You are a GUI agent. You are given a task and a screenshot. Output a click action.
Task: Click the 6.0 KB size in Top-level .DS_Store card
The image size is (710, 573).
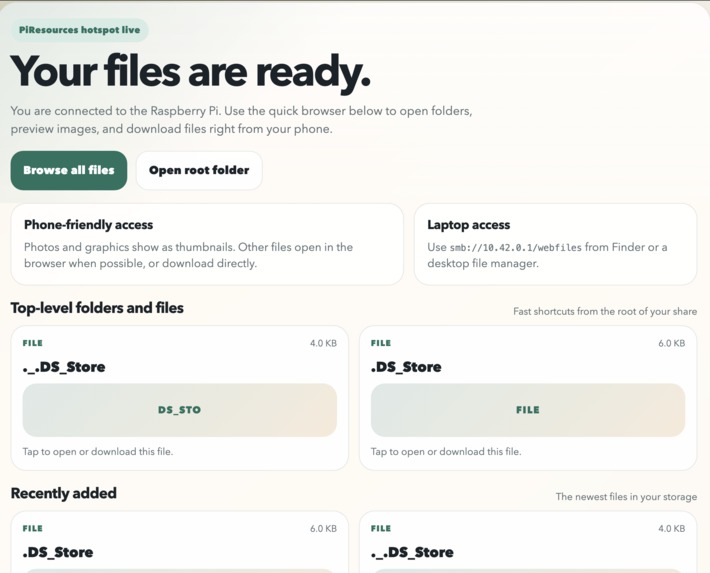[672, 343]
